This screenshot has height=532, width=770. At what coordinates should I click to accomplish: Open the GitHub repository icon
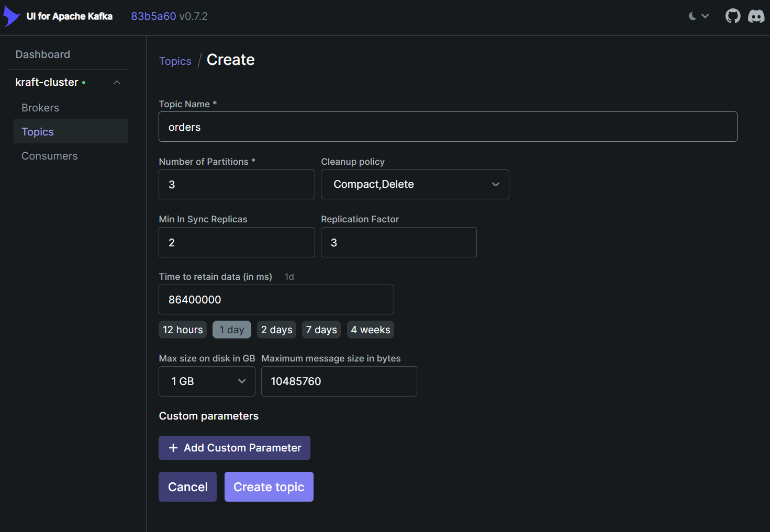tap(732, 16)
